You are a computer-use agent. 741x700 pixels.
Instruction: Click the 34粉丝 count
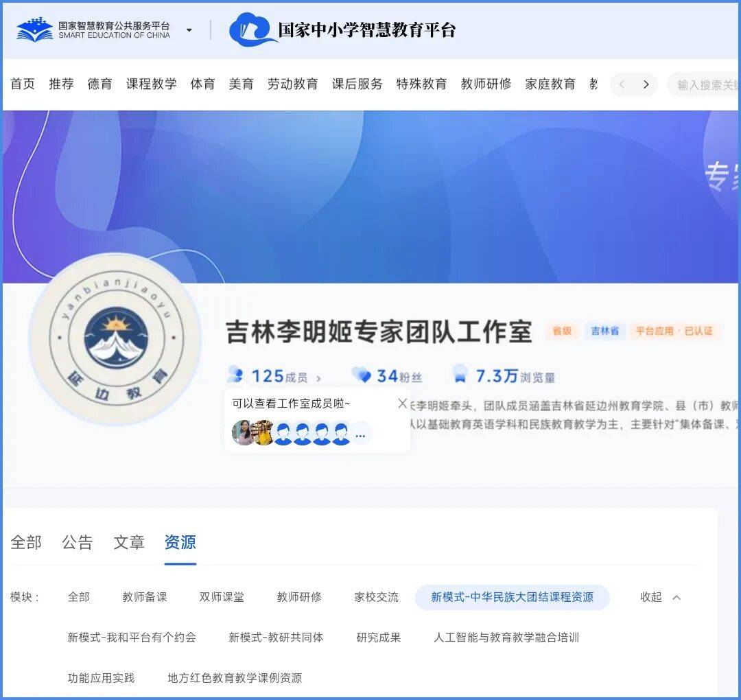399,377
